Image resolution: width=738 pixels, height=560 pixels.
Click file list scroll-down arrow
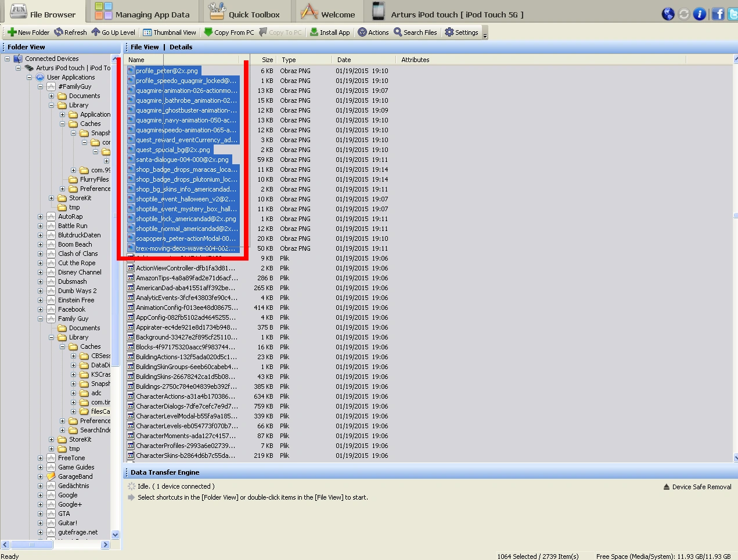click(736, 457)
